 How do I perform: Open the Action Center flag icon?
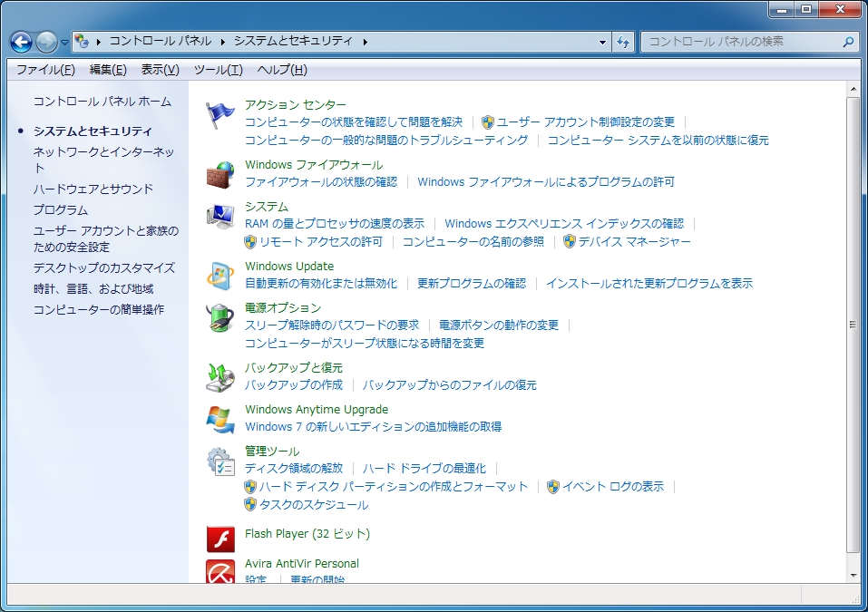(x=219, y=115)
